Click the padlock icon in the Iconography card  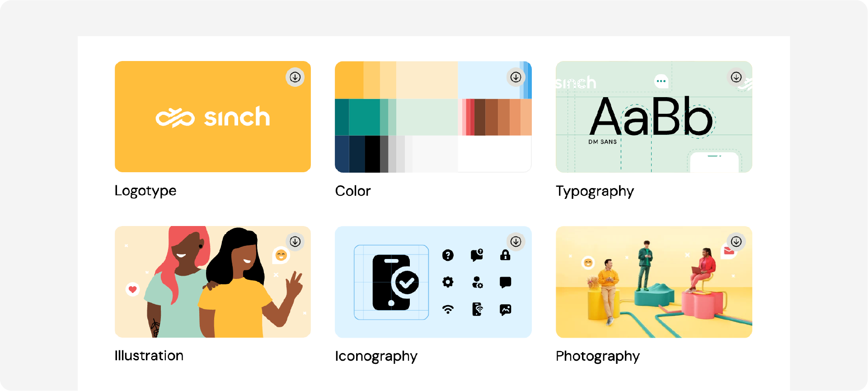(506, 255)
